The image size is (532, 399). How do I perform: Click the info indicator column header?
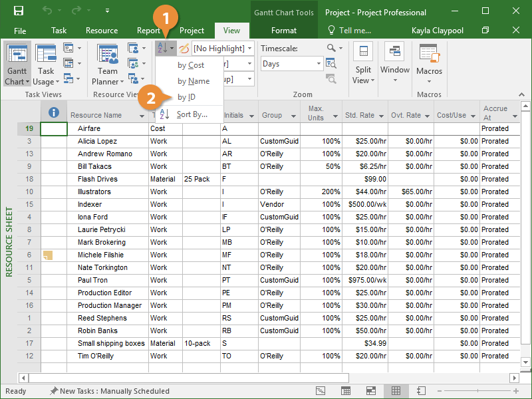(x=54, y=113)
